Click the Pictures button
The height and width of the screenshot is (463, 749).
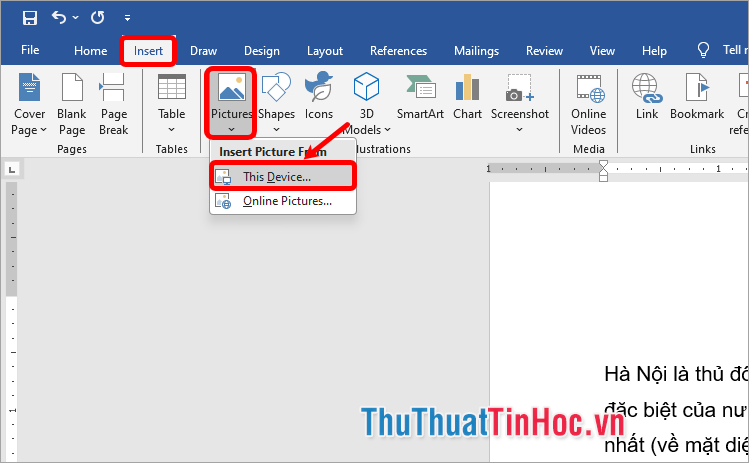231,103
